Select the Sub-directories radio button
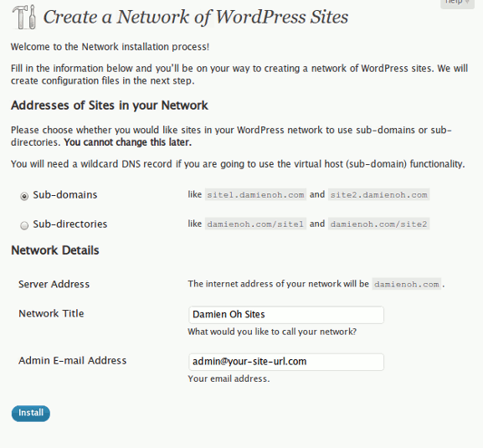The height and width of the screenshot is (448, 483). (24, 225)
